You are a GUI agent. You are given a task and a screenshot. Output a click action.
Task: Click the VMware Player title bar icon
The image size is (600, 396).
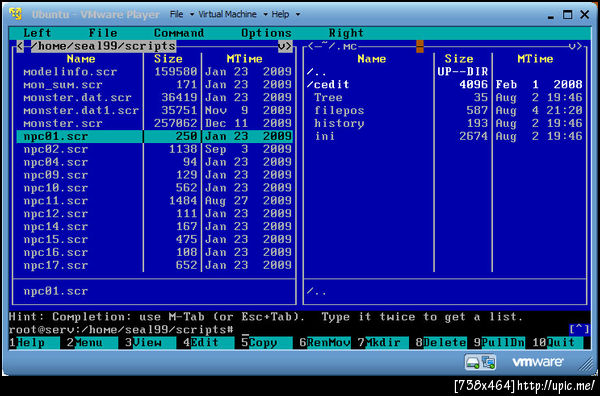(x=15, y=14)
